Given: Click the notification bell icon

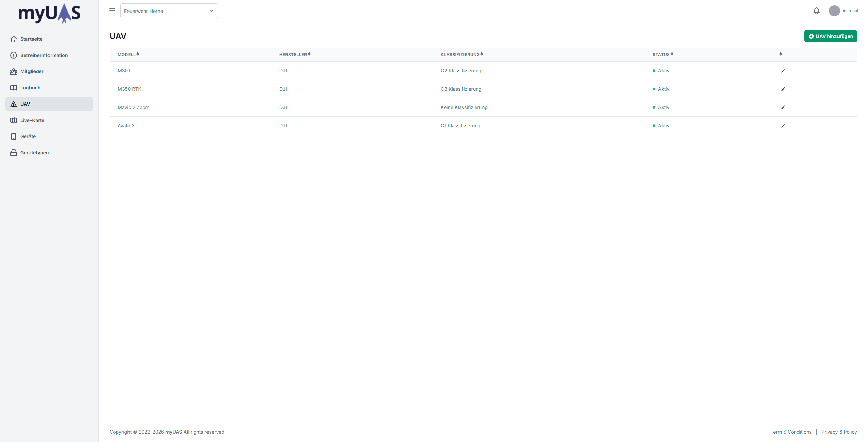Looking at the screenshot, I should 816,11.
